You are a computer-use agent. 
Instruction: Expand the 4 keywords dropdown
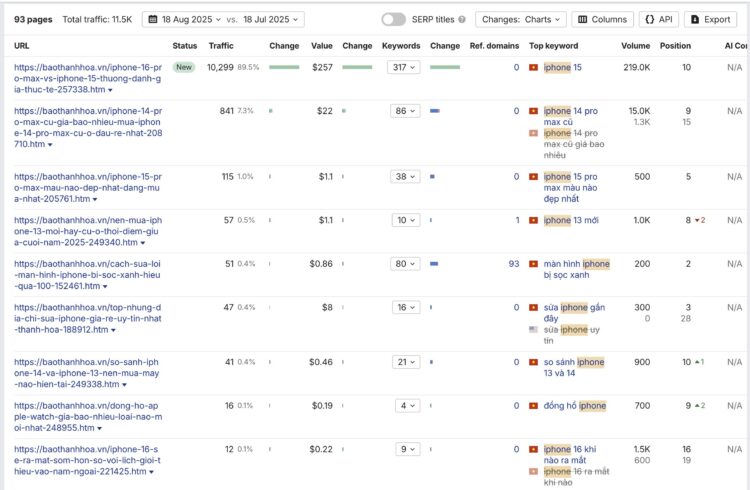(408, 406)
